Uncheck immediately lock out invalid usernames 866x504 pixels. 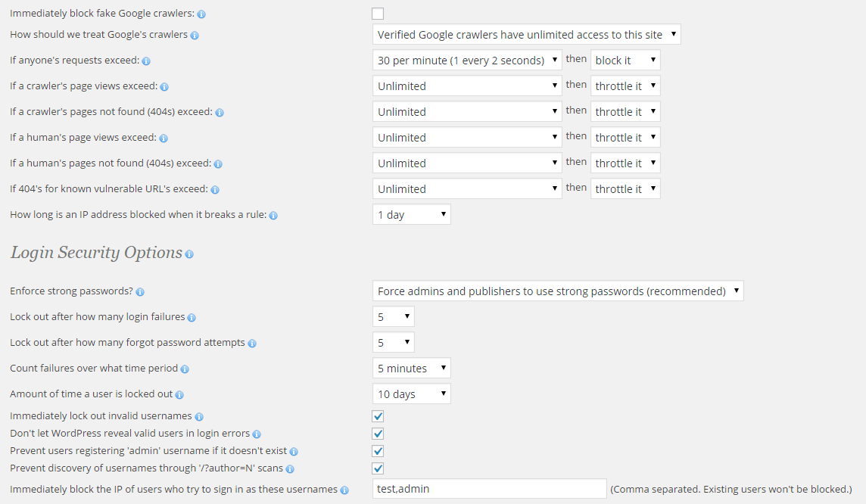click(378, 416)
